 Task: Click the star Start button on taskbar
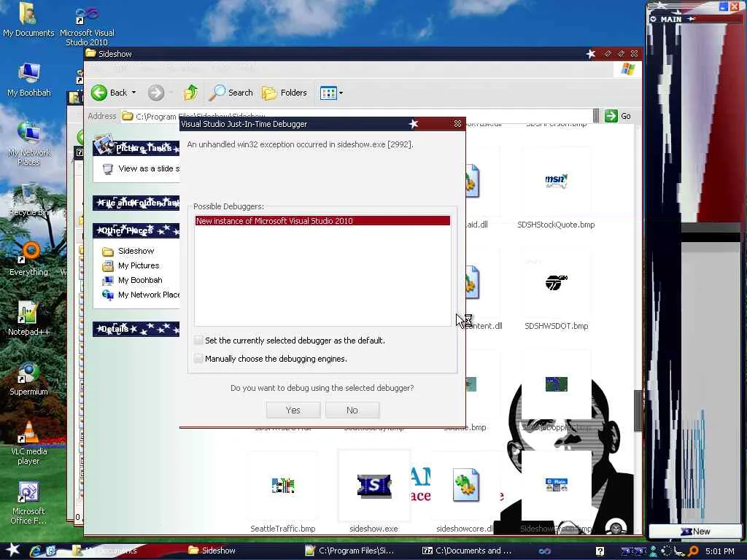click(13, 551)
